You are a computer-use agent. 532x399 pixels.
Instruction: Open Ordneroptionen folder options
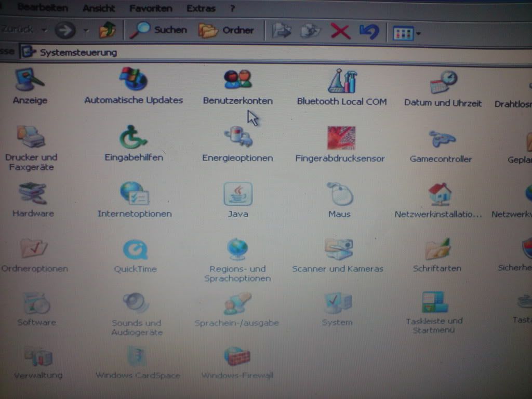click(x=34, y=255)
